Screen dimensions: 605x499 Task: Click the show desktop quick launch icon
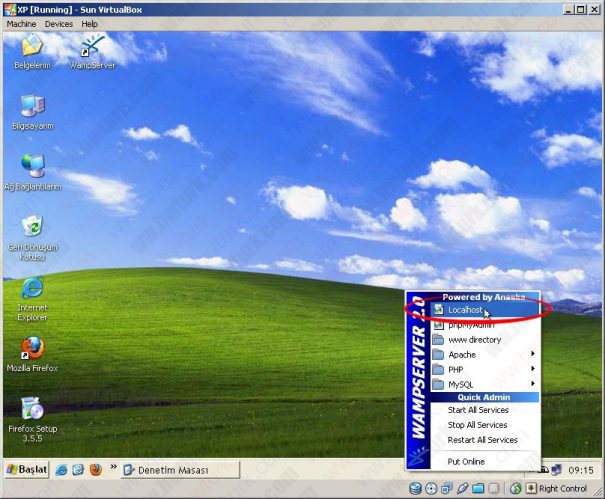pyautogui.click(x=78, y=470)
